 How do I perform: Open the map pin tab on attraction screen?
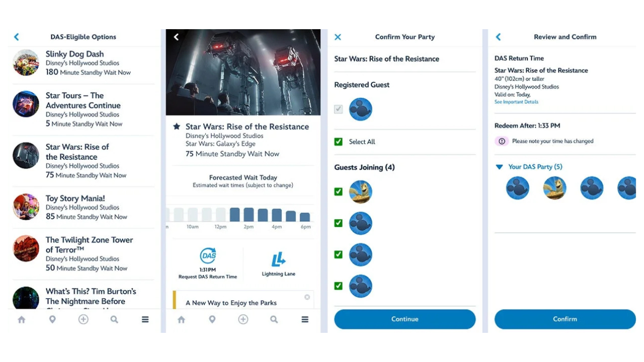pos(212,319)
